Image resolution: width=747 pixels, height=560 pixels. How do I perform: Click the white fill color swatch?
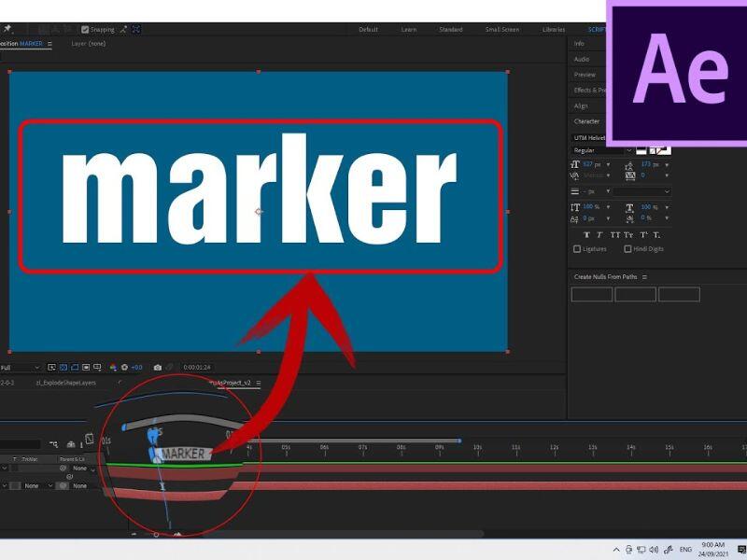click(x=641, y=150)
